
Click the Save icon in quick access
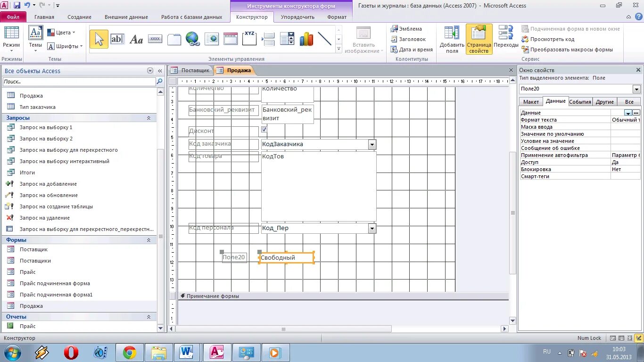click(x=17, y=5)
